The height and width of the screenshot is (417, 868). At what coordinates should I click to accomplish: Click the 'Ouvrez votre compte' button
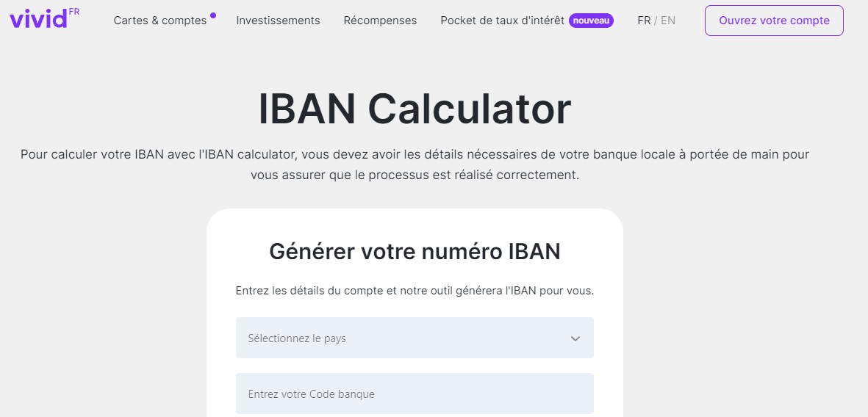[774, 21]
